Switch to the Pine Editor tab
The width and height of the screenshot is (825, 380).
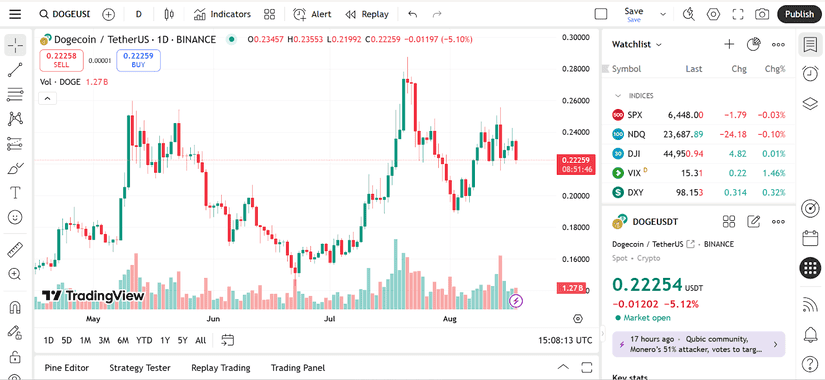pyautogui.click(x=67, y=368)
